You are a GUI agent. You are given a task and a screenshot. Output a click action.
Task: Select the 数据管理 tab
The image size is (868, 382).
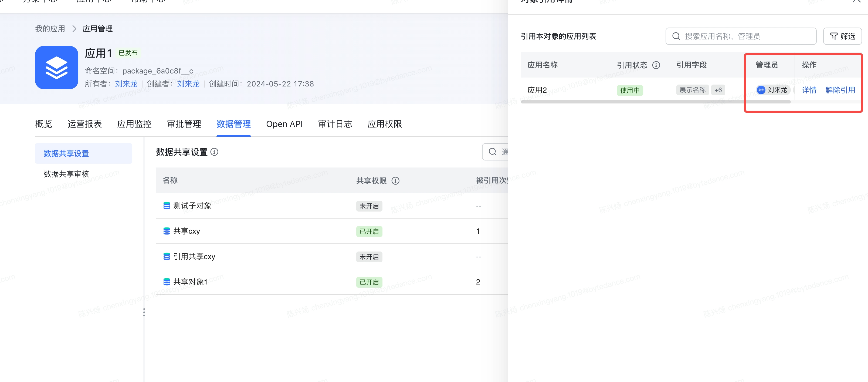(x=233, y=124)
